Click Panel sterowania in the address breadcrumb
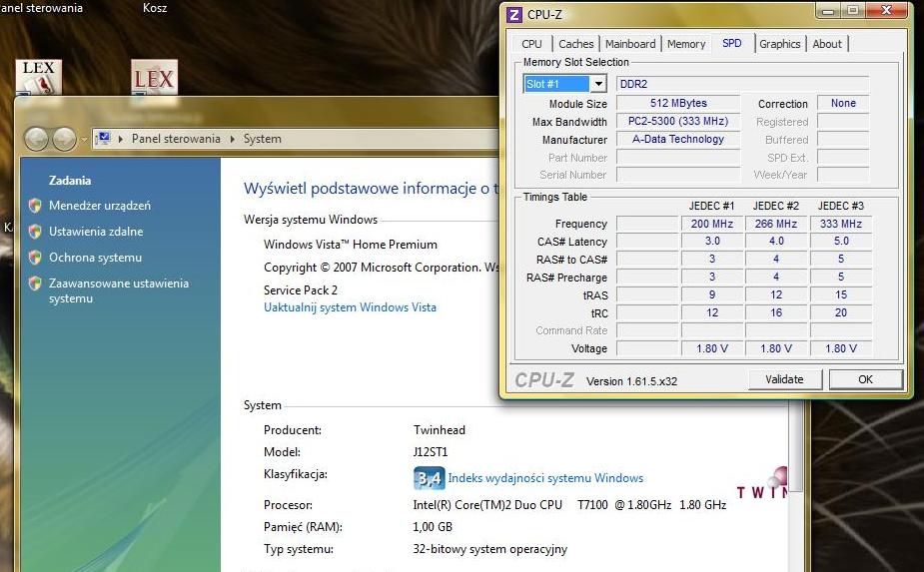The height and width of the screenshot is (572, 924). point(176,139)
